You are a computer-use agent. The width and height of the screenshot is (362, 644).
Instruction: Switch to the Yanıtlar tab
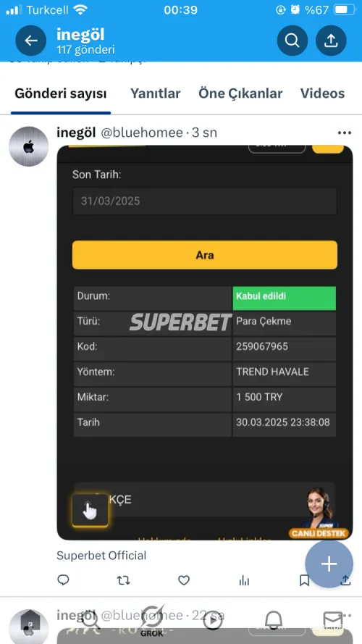coord(155,93)
